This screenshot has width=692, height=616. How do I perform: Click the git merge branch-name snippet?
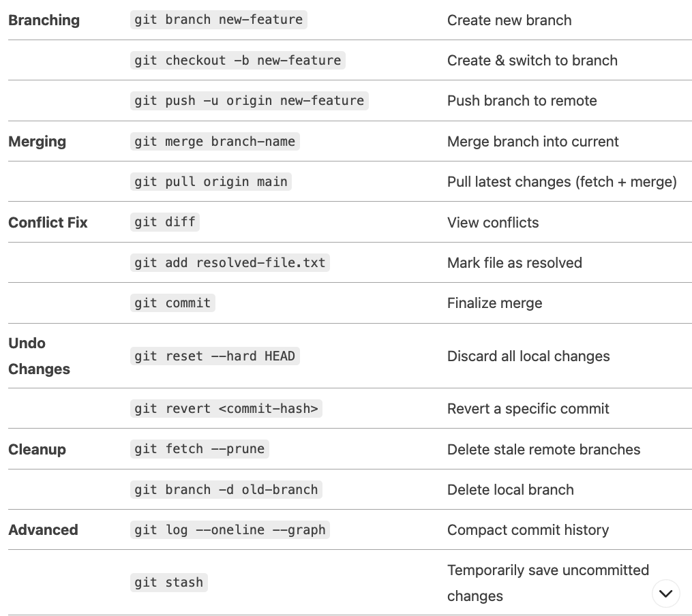click(x=215, y=142)
